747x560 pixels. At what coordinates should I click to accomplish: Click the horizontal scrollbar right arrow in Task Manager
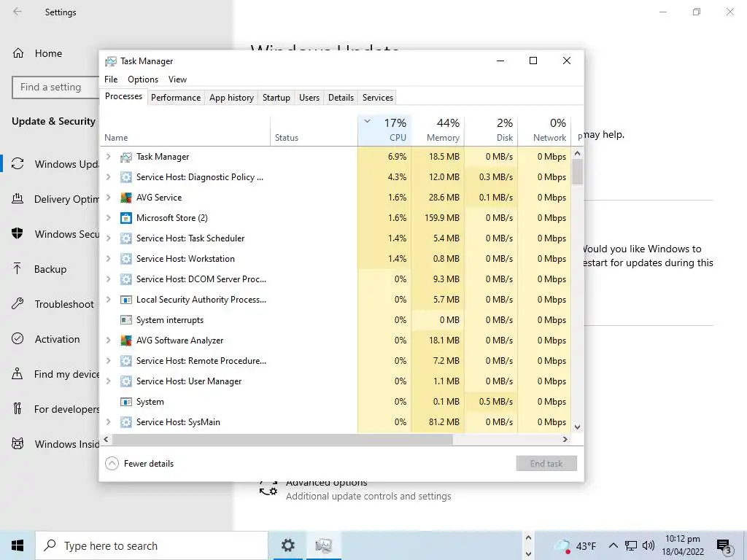point(565,440)
